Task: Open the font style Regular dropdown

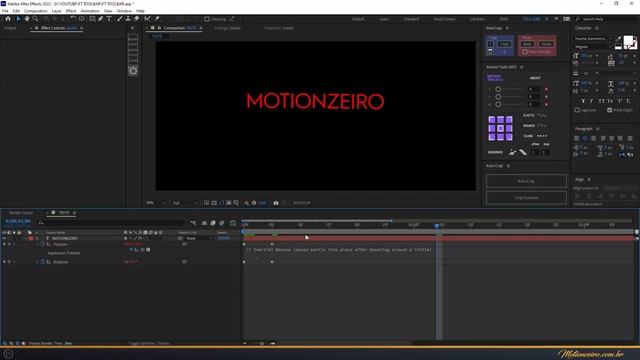Action: 593,47
